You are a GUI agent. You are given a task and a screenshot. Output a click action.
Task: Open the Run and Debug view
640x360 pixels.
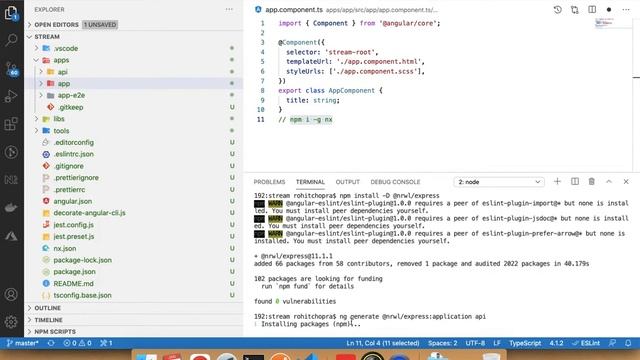pos(11,96)
